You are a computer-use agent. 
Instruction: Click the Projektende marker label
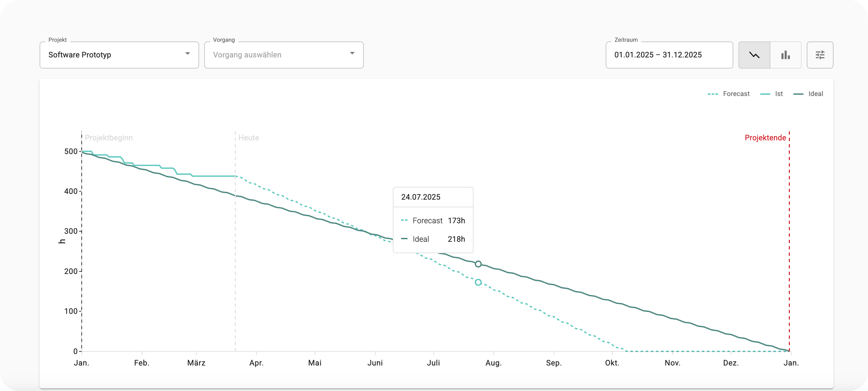(x=765, y=138)
